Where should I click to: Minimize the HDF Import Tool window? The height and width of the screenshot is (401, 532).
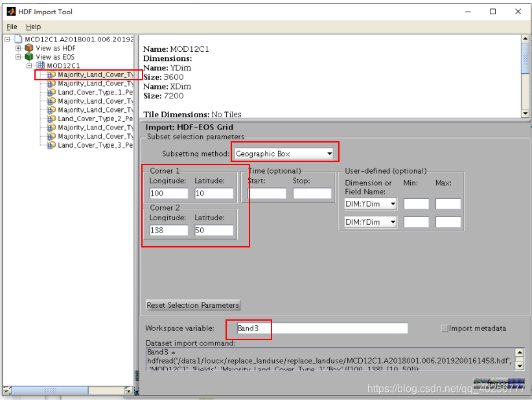(468, 12)
